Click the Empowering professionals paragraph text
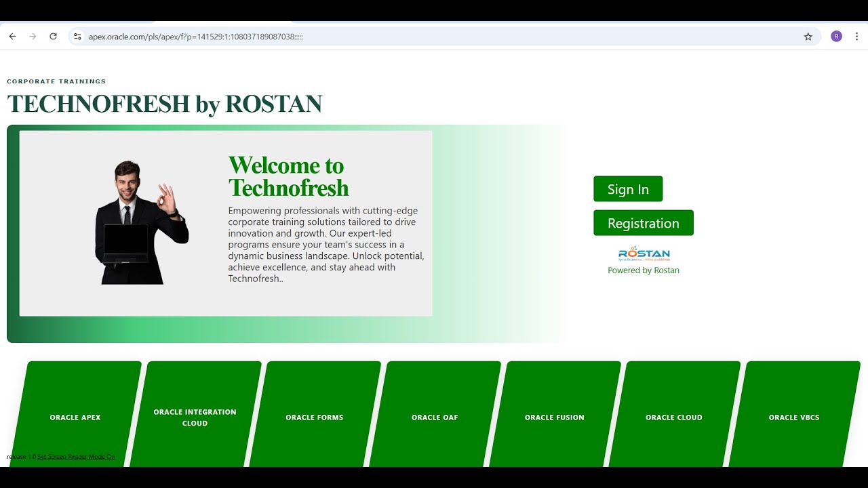This screenshot has width=868, height=488. point(326,245)
